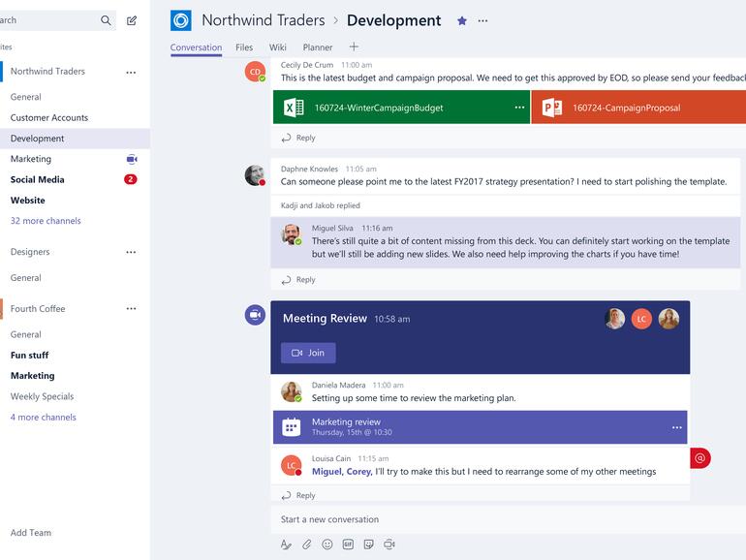Screen dimensions: 746x560
Task: Click the search magnifier icon
Action: click(x=106, y=20)
